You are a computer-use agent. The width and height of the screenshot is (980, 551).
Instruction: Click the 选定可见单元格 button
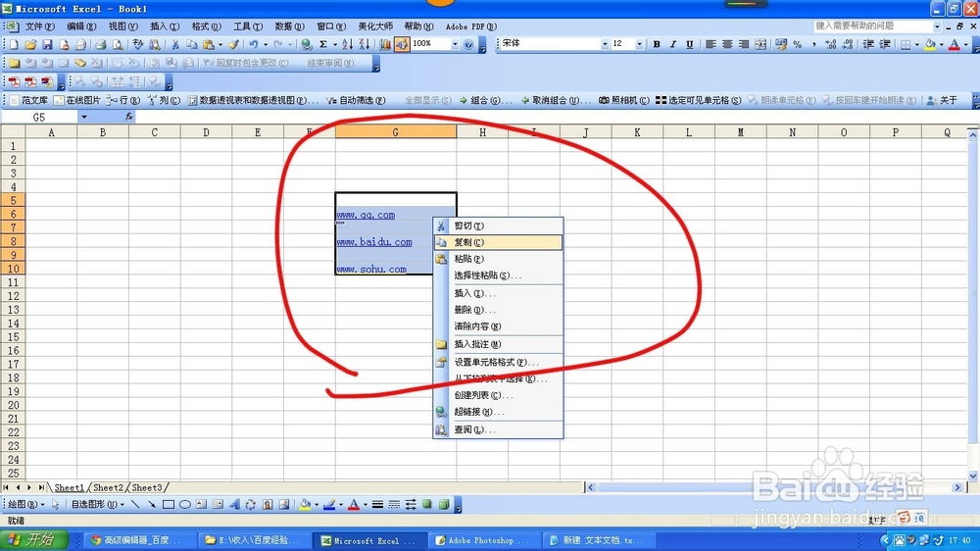[x=699, y=100]
